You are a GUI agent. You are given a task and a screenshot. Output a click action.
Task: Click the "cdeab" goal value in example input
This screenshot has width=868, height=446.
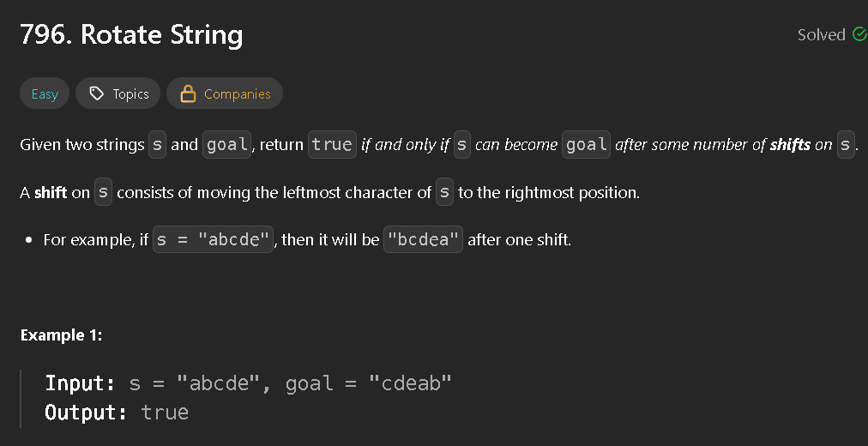(x=410, y=383)
